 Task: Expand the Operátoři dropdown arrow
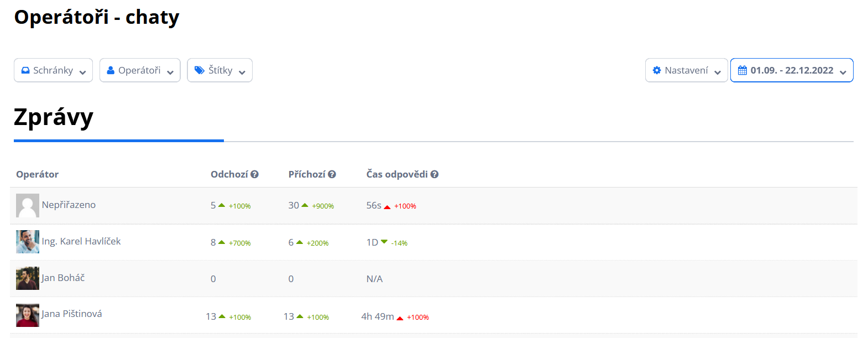point(170,72)
